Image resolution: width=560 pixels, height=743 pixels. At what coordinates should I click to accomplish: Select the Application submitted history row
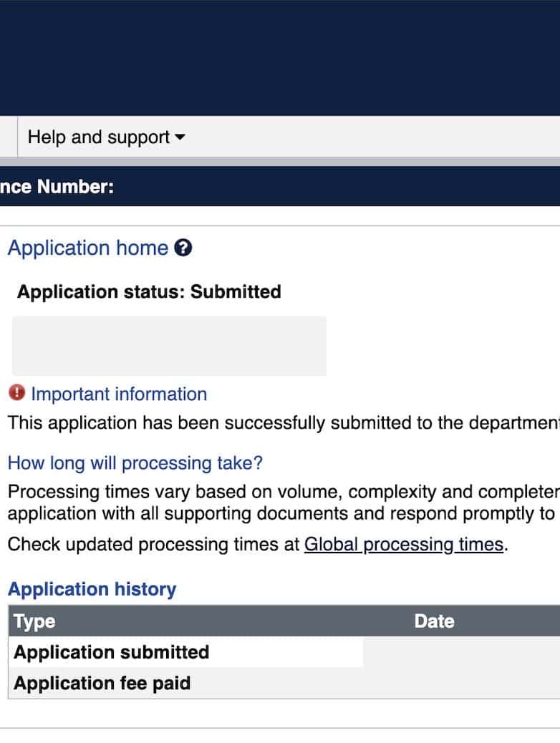coord(112,652)
